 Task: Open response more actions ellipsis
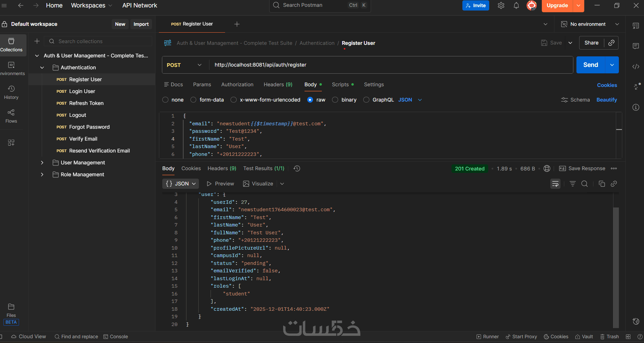(614, 168)
